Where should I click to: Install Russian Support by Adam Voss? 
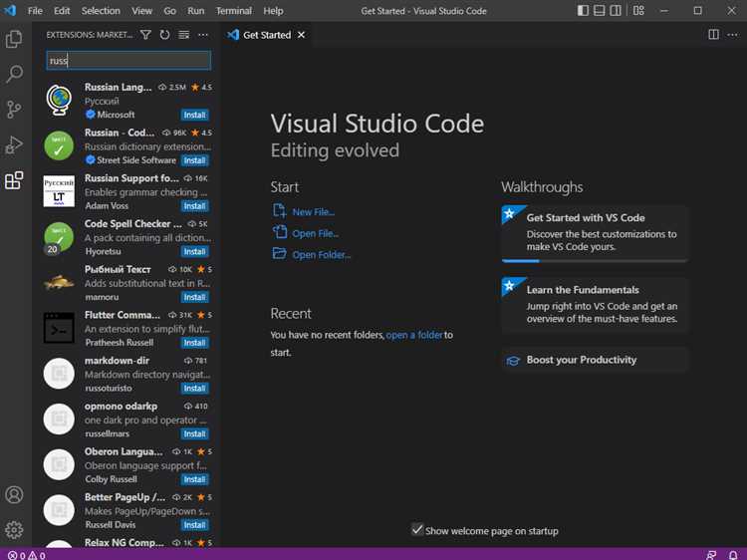pyautogui.click(x=195, y=206)
